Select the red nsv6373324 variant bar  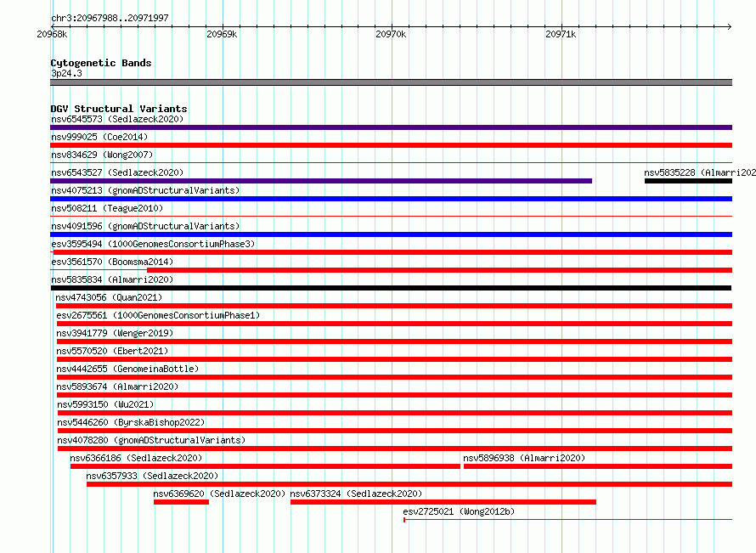click(443, 502)
